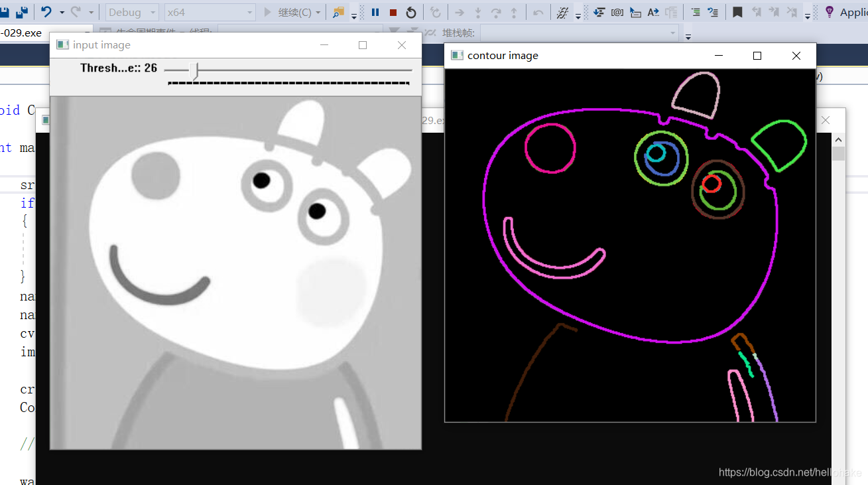Open the 堆栈帧 stack frame dropdown

580,33
